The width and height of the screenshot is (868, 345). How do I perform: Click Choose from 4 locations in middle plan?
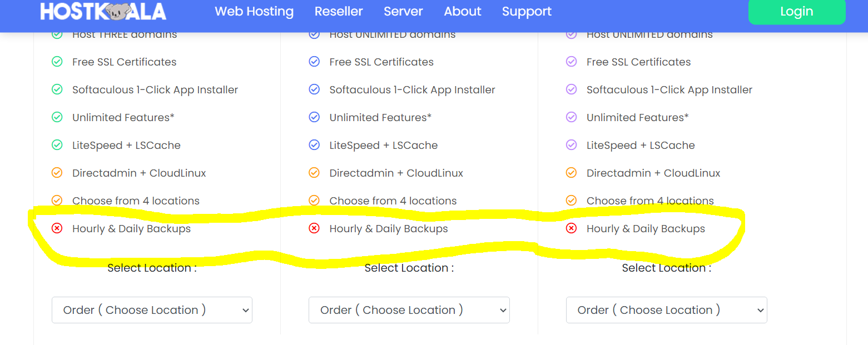[393, 201]
